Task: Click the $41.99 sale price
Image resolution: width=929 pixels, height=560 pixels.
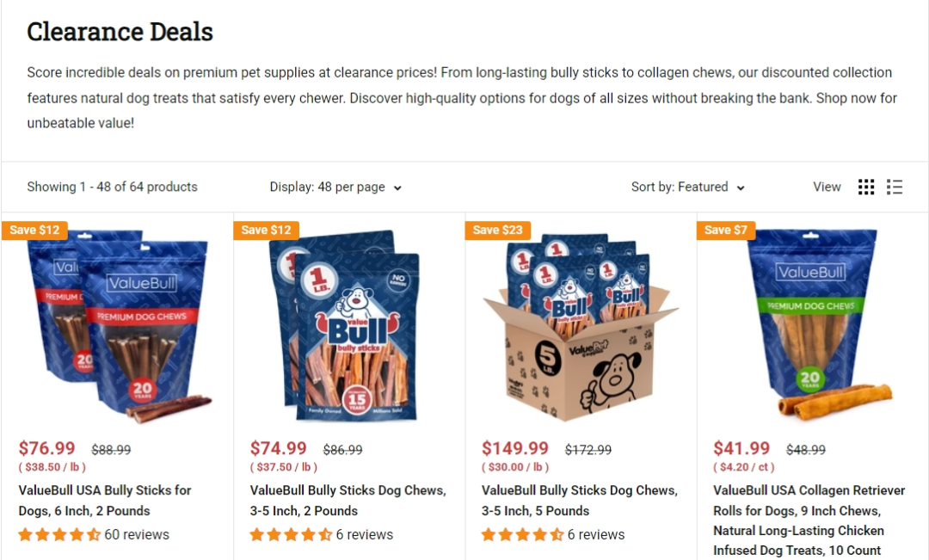Action: [741, 448]
